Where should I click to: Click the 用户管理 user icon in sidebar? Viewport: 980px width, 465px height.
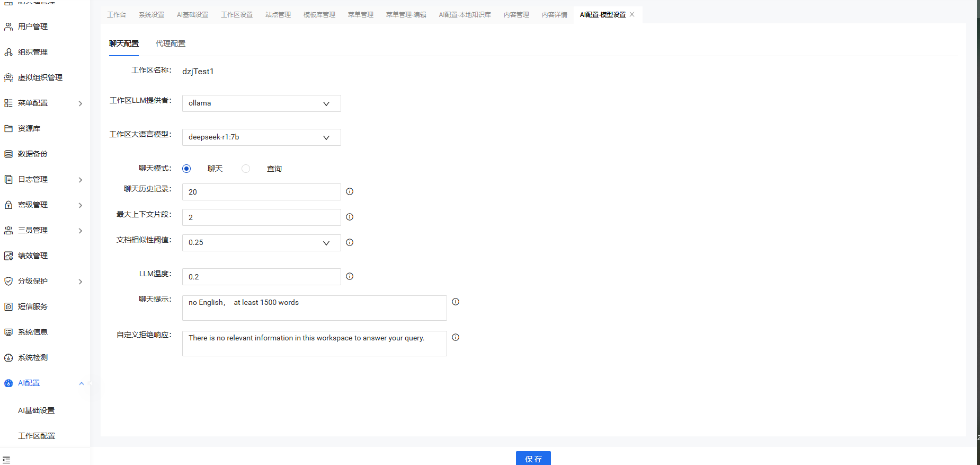click(x=8, y=27)
